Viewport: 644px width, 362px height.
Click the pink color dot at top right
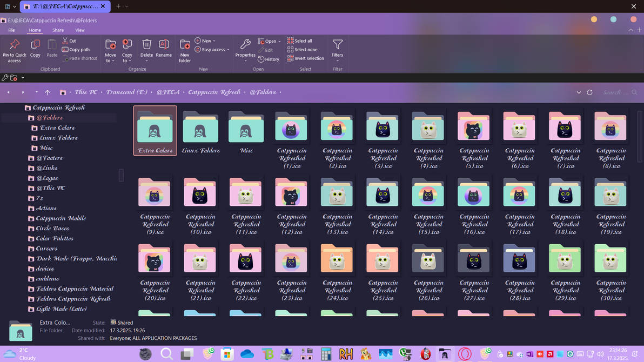633,18
